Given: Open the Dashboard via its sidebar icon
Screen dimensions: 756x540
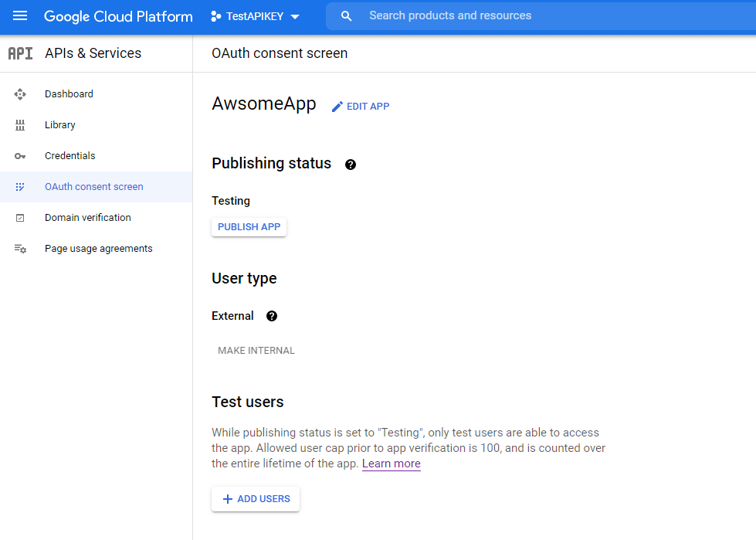Looking at the screenshot, I should [x=19, y=93].
